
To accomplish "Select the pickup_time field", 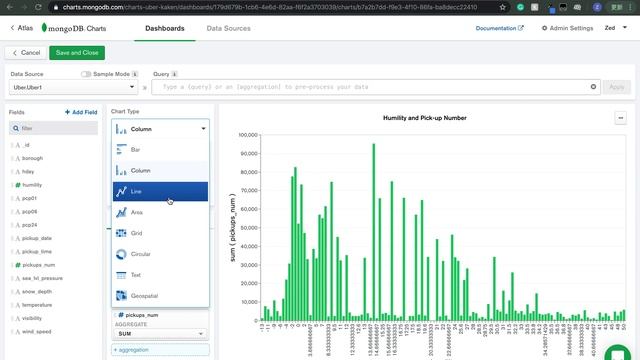I will point(36,251).
